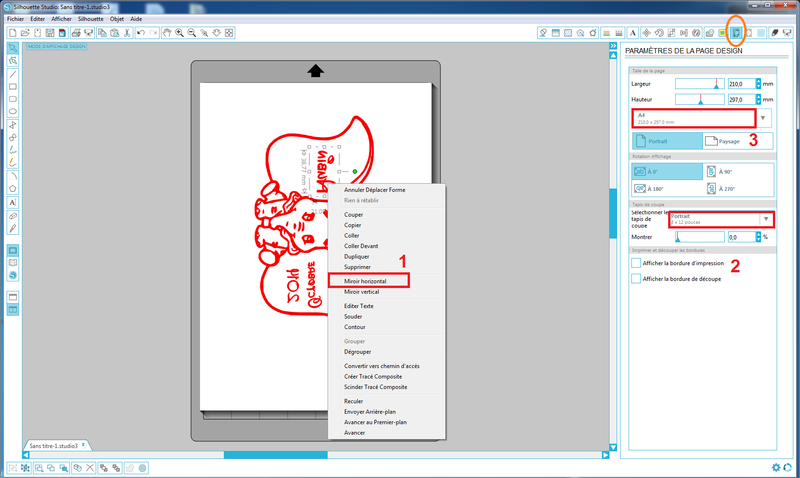The image size is (800, 478).
Task: Create a new document from the toolbar
Action: coord(13,33)
